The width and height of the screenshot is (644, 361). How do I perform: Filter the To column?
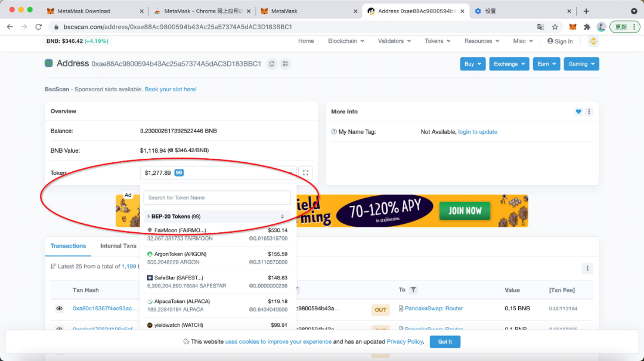point(413,290)
